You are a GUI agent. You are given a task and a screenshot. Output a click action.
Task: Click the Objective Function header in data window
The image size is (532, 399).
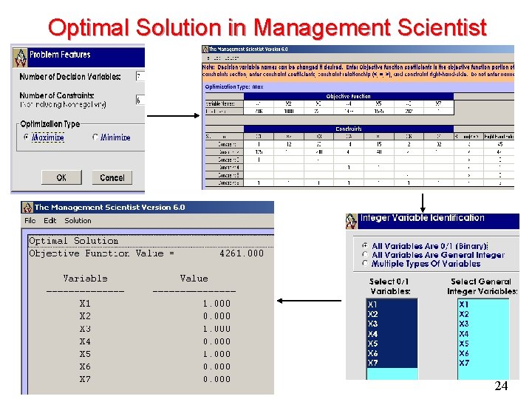point(349,96)
